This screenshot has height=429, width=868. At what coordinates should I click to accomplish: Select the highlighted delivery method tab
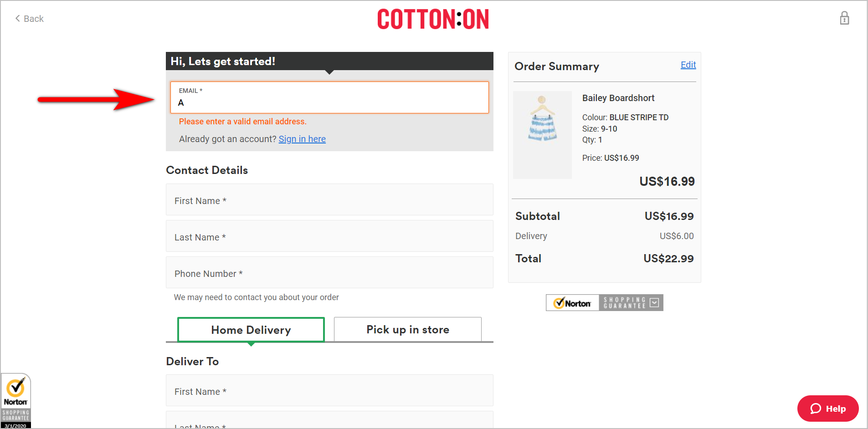pos(251,329)
